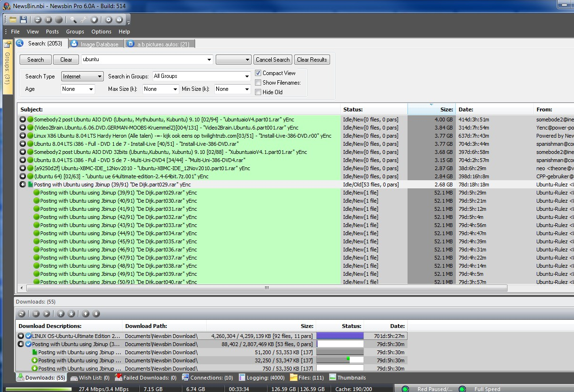Click the Search button
The width and height of the screenshot is (574, 392).
coord(35,60)
